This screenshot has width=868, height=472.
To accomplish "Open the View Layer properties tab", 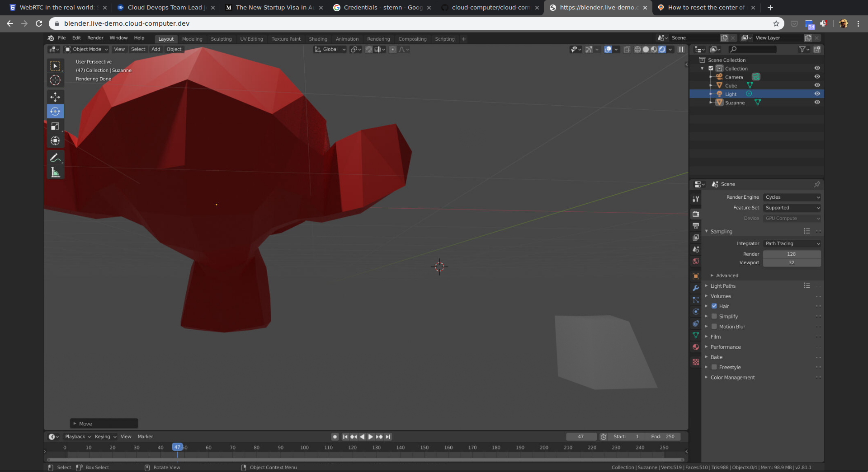I will click(696, 237).
